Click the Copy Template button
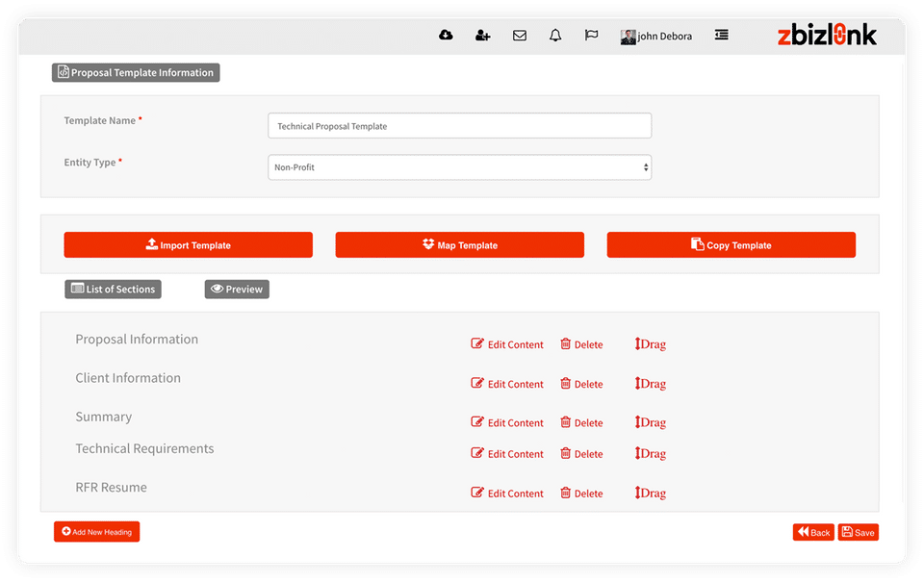The image size is (924, 582). click(x=731, y=245)
